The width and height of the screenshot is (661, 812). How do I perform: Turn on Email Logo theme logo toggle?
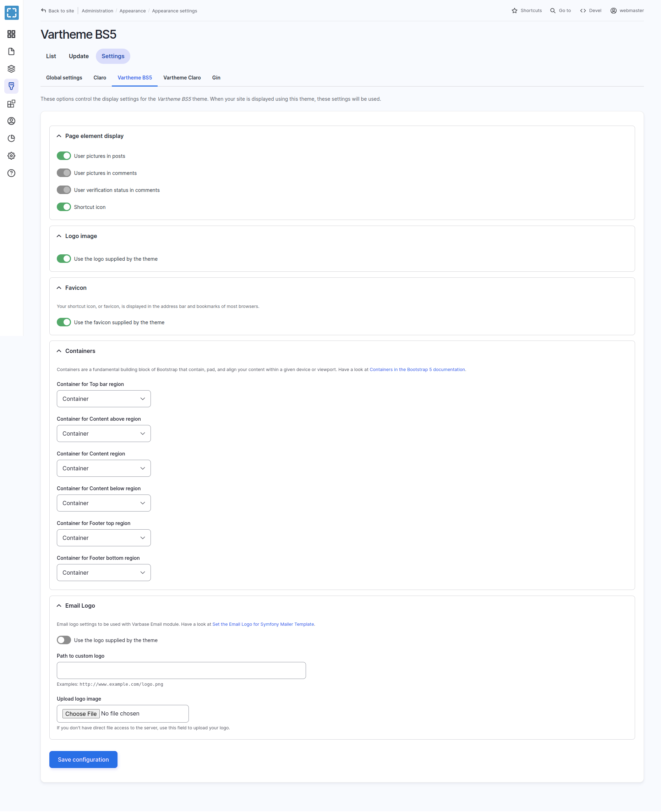[64, 640]
